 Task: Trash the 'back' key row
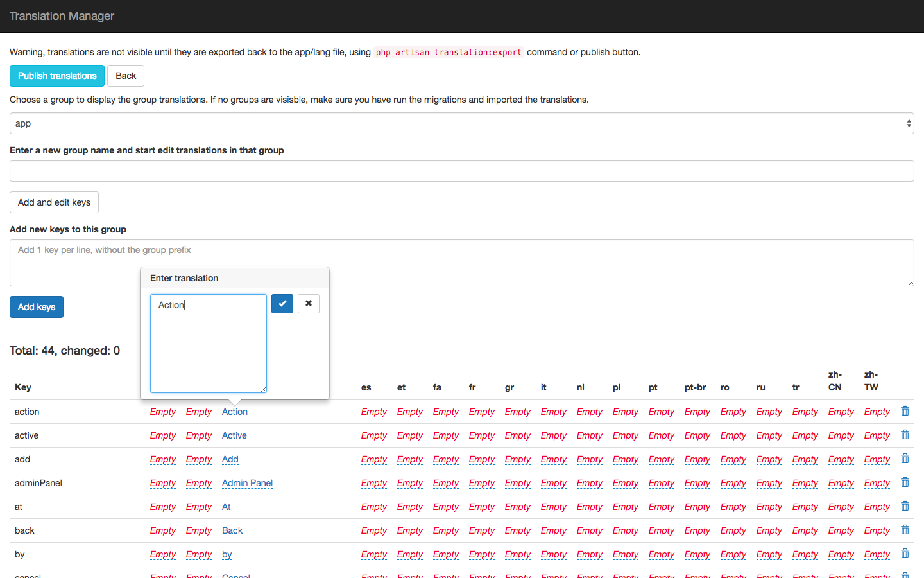tap(905, 530)
